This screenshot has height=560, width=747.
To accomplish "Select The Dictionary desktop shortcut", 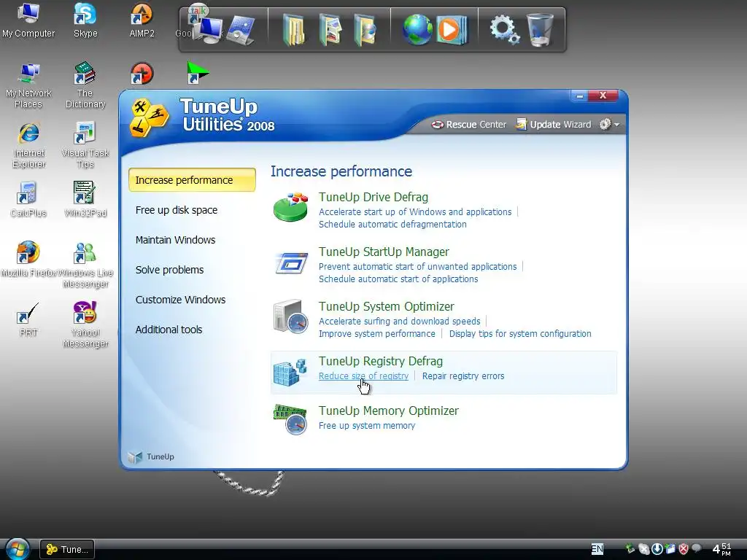I will click(x=85, y=86).
